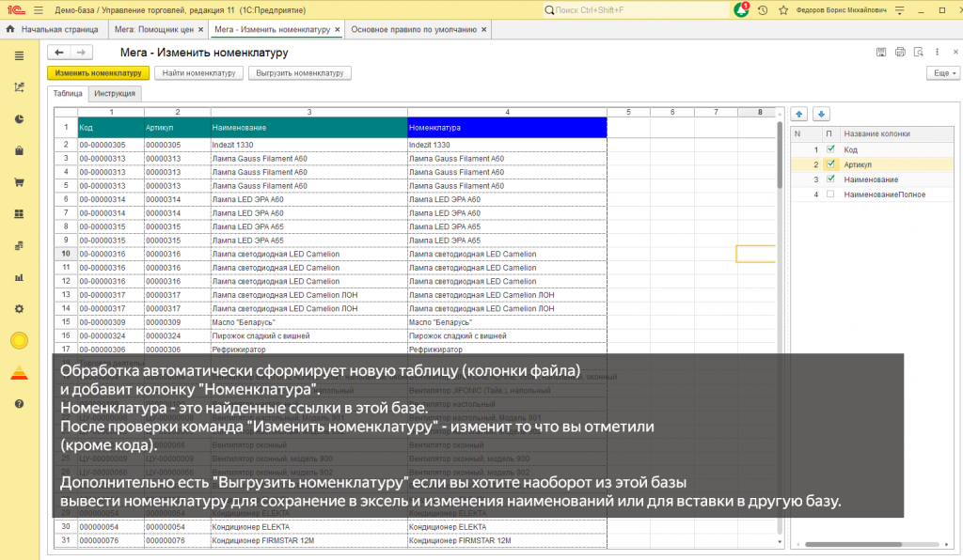Click the Выгрузить номенклатуру button
The width and height of the screenshot is (963, 560).
(300, 72)
